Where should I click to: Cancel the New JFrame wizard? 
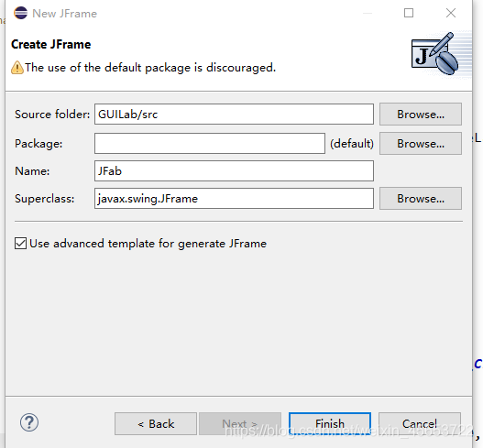(x=420, y=423)
